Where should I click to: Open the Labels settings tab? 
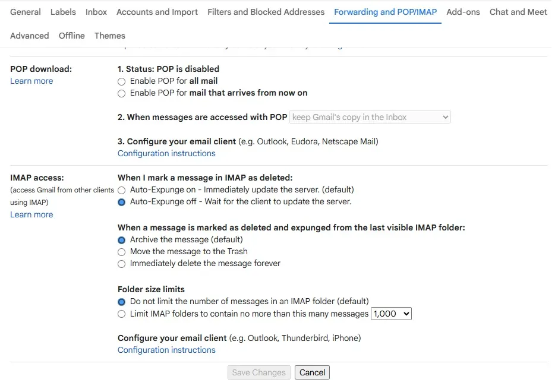(63, 12)
